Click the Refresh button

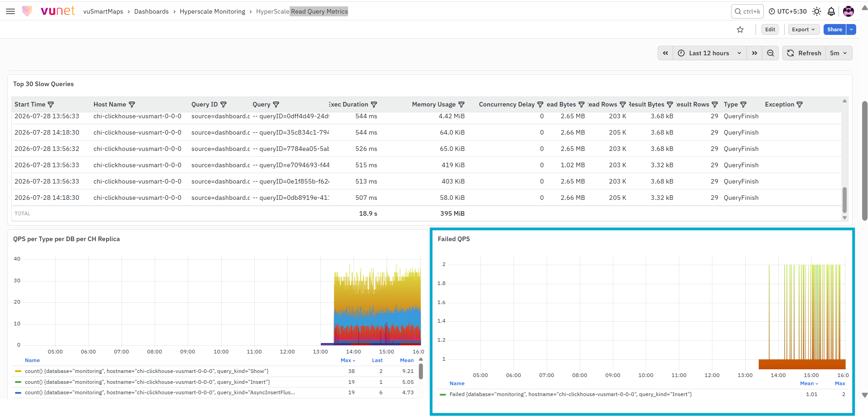coord(805,53)
